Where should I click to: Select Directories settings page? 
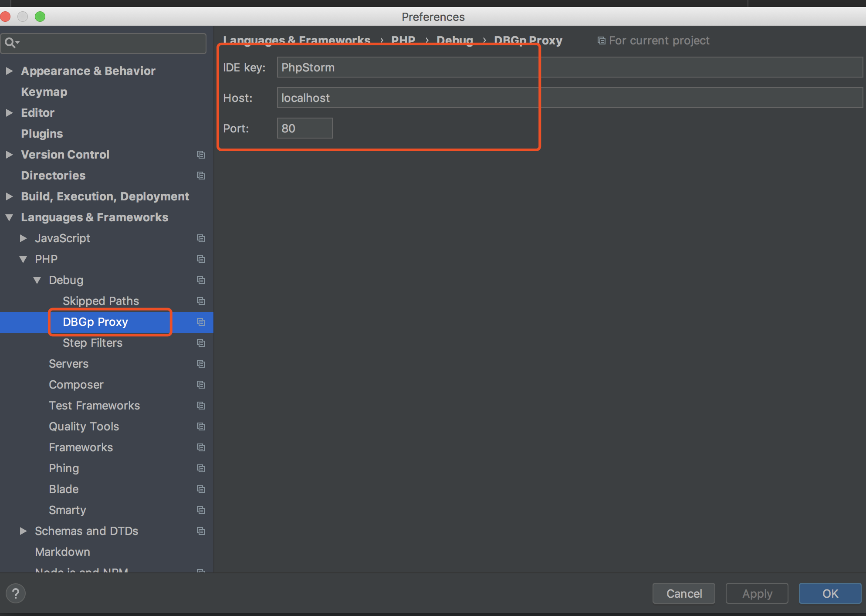pos(53,176)
